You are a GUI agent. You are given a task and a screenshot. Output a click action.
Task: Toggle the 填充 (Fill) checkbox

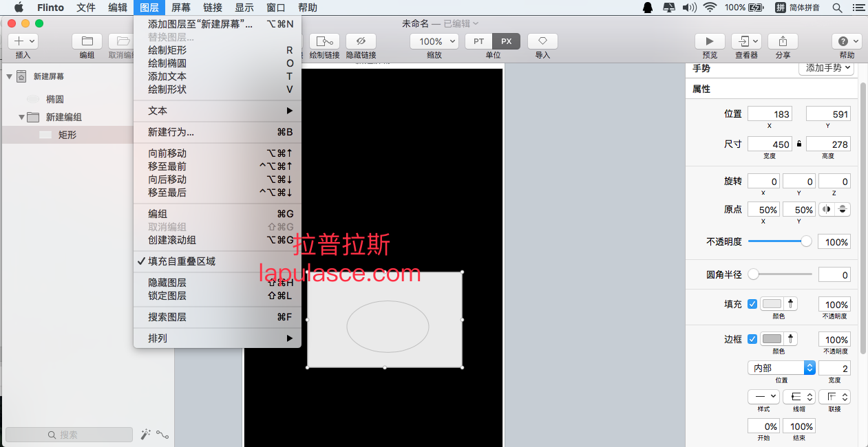point(752,304)
